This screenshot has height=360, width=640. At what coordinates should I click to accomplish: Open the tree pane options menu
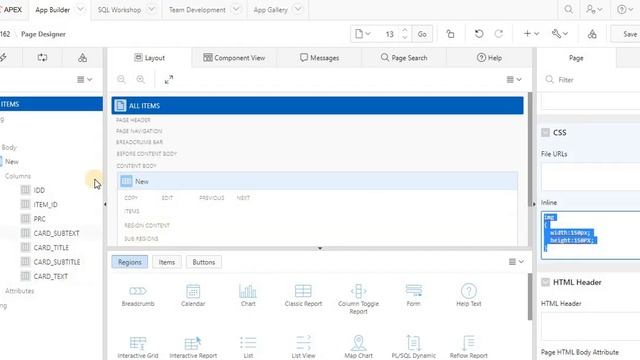click(x=84, y=80)
